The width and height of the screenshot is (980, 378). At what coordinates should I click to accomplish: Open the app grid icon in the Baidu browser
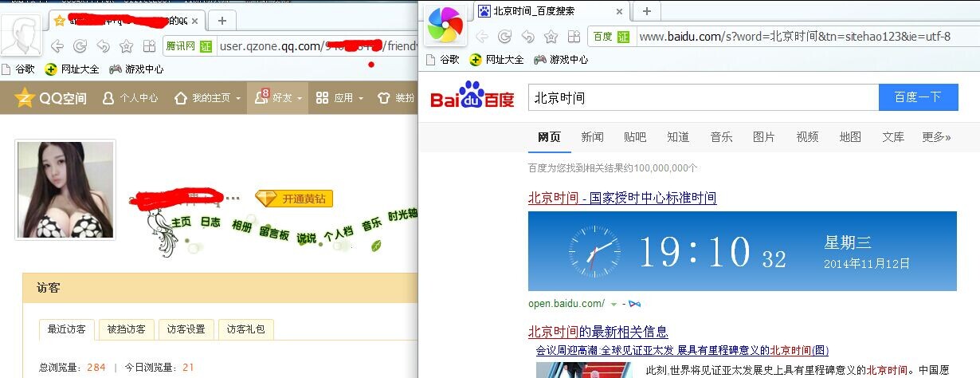point(573,37)
